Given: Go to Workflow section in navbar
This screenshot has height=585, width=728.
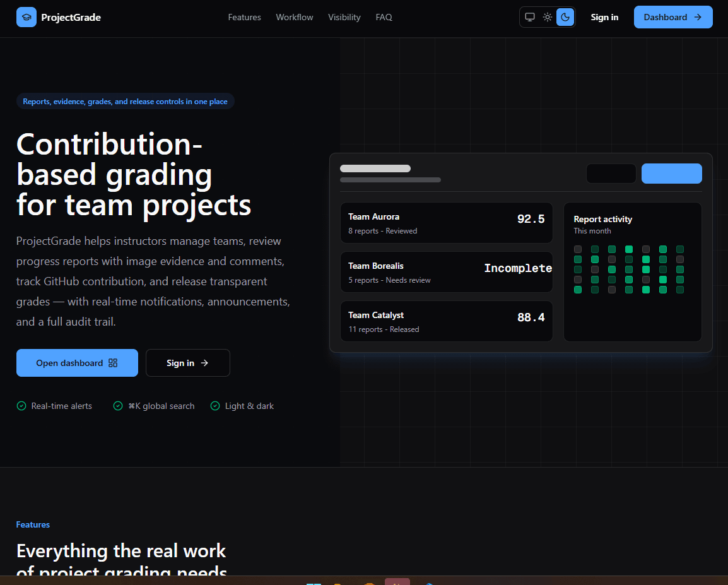Looking at the screenshot, I should [295, 17].
